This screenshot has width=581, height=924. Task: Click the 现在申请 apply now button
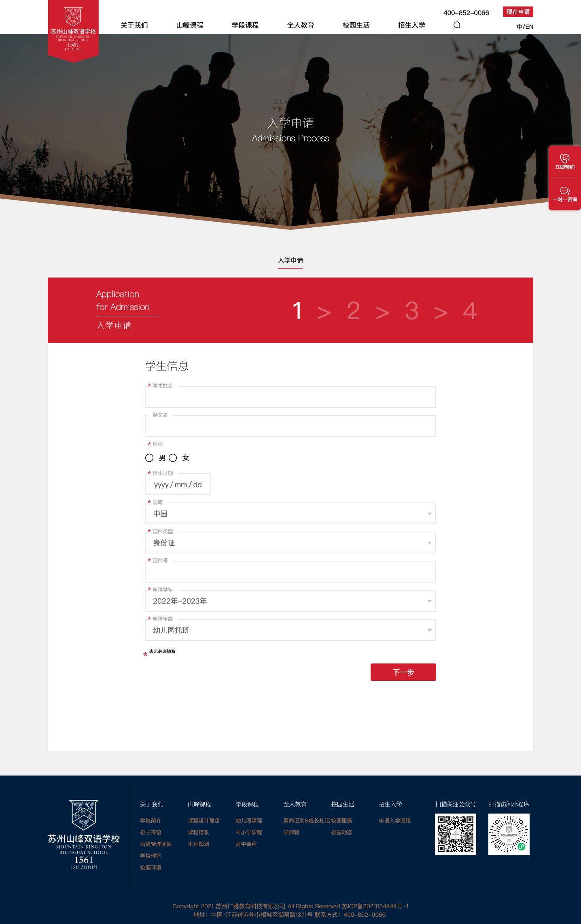(518, 12)
